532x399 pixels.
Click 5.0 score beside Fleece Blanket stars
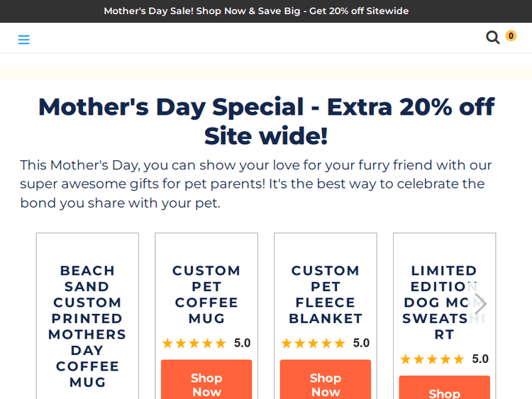click(x=362, y=343)
